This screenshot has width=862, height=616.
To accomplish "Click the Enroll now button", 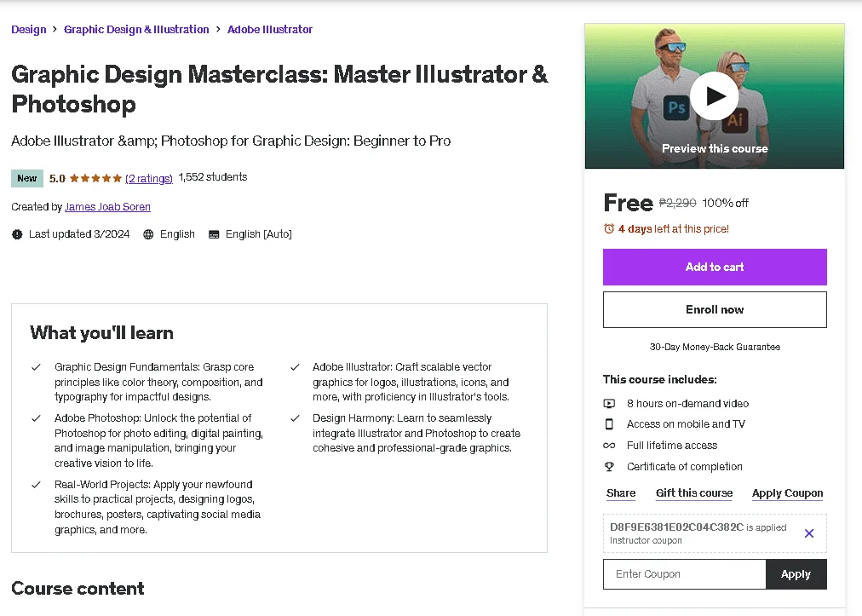I will click(715, 309).
